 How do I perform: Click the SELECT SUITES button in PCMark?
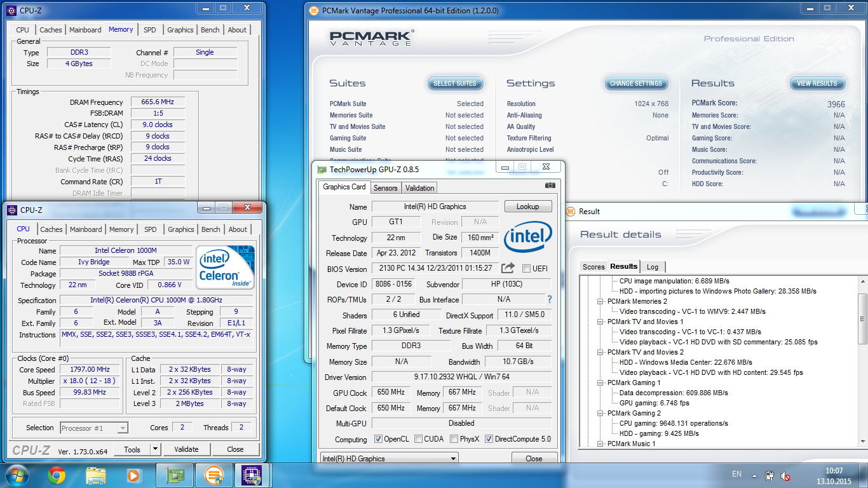tap(455, 83)
